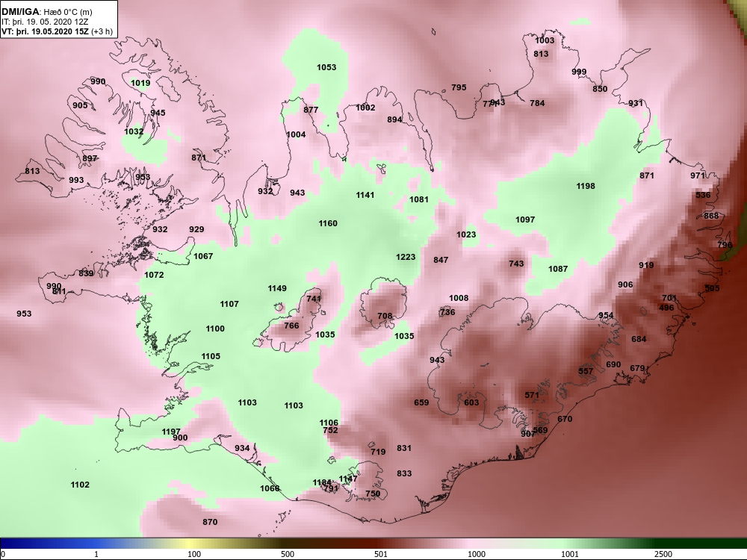Click the 905 height label
This screenshot has width=747, height=560.
point(80,105)
